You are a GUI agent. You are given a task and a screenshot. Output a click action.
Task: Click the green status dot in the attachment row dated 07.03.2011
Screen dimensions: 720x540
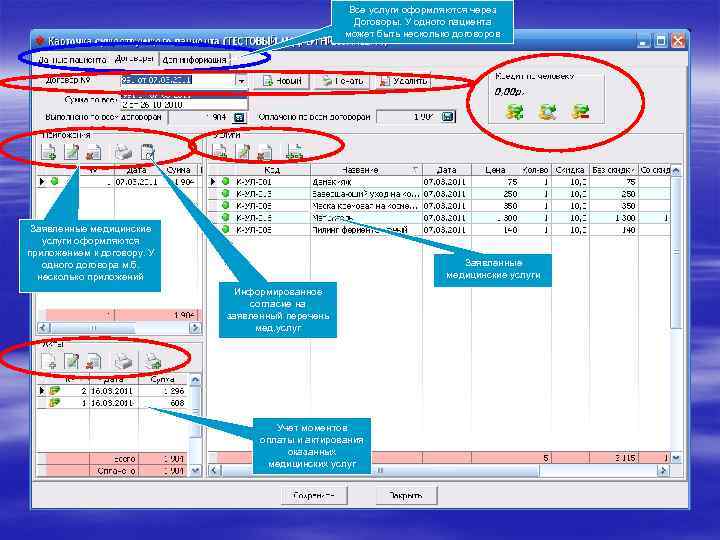[55, 181]
